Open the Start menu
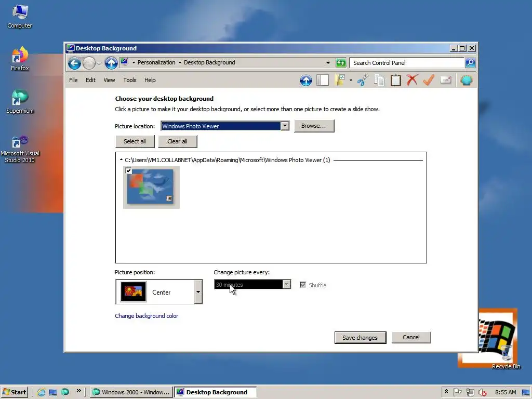The height and width of the screenshot is (399, 532). coord(14,392)
